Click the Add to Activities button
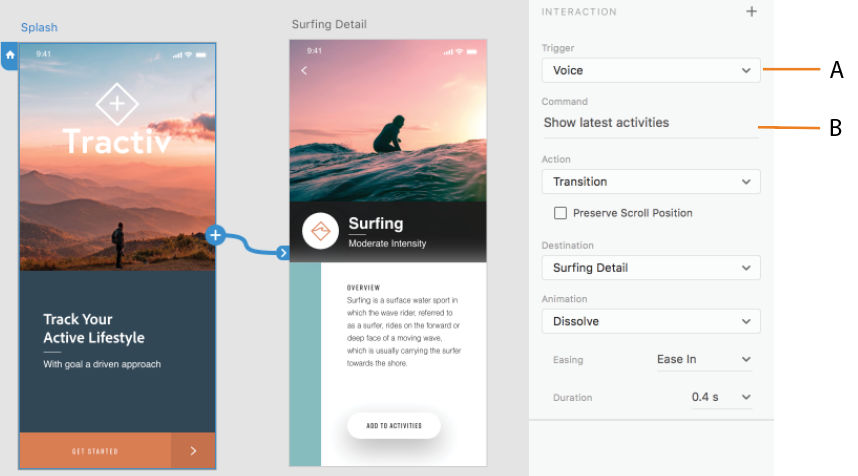858x476 pixels. 394,426
